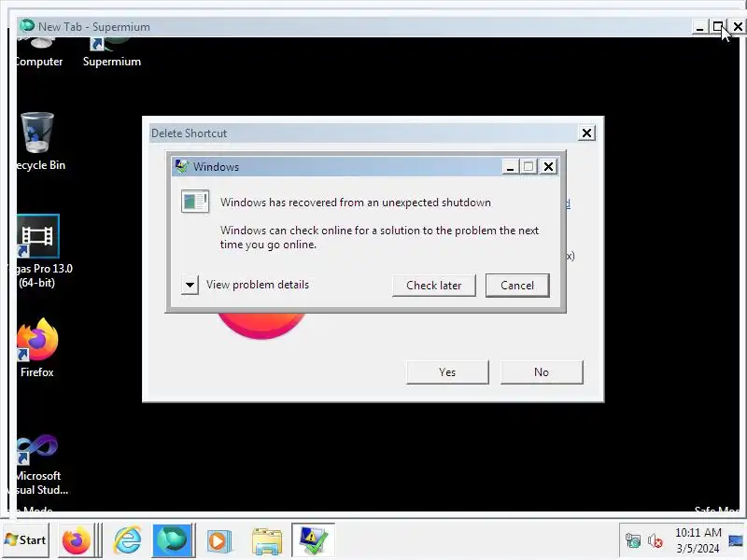Click the Windows dialog title icon
Viewport: 747px width, 560px height.
point(181,166)
